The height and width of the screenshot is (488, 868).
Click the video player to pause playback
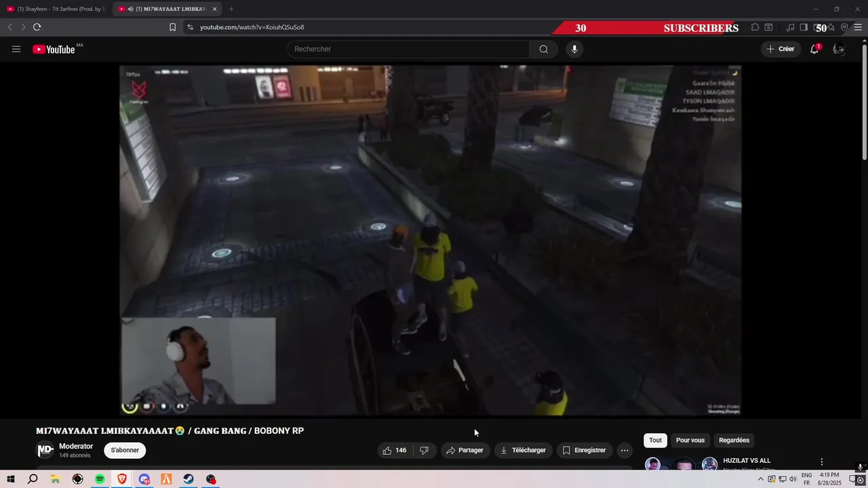[431, 240]
